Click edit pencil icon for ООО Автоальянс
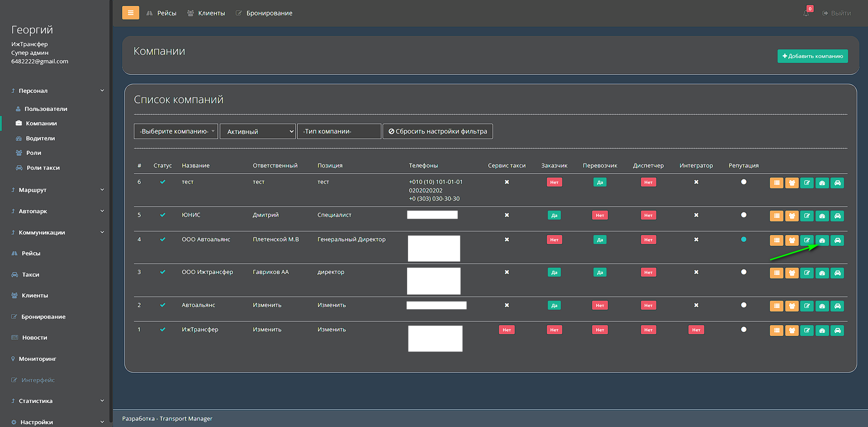Image resolution: width=868 pixels, height=427 pixels. 806,240
